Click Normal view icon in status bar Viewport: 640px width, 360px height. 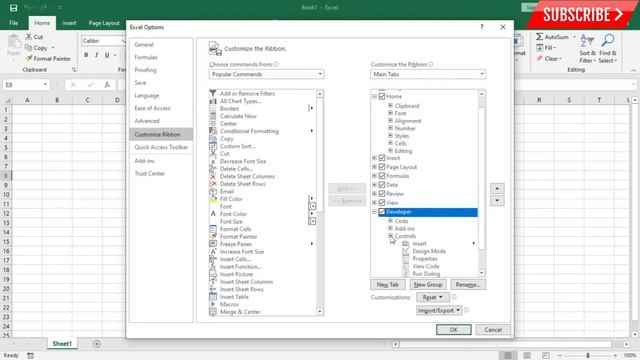click(x=508, y=356)
